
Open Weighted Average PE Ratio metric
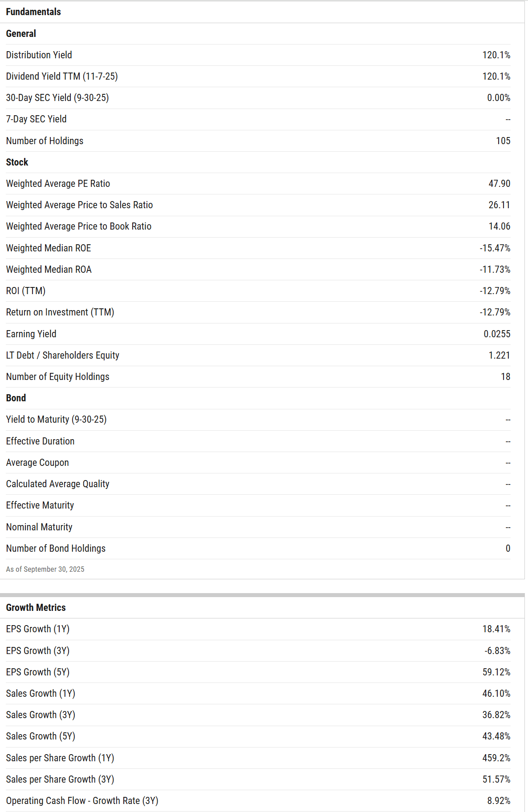[x=58, y=184]
